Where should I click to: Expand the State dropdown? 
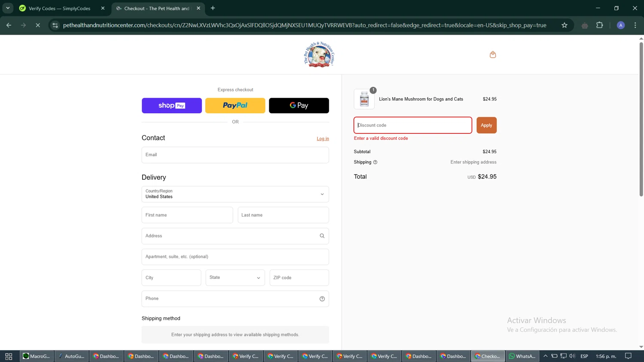point(235,278)
